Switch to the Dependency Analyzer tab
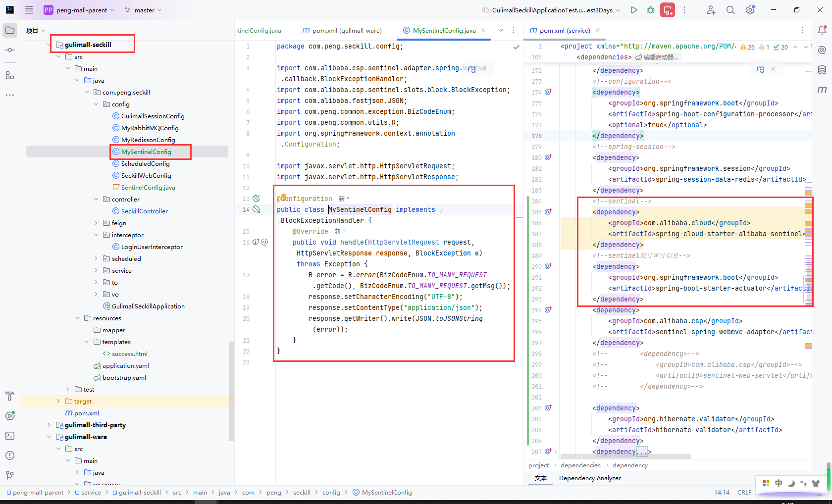Screen dimensions: 832x504 tap(590, 478)
